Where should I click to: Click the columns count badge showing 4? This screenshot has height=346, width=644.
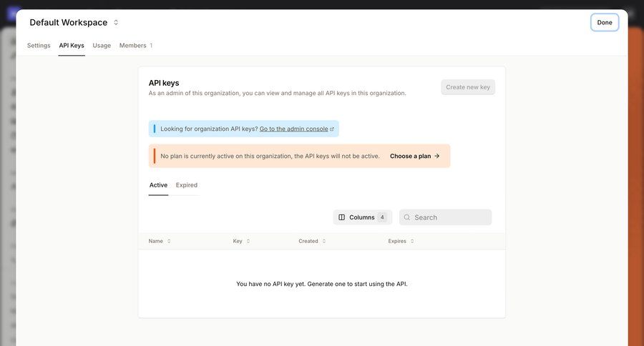coord(382,217)
